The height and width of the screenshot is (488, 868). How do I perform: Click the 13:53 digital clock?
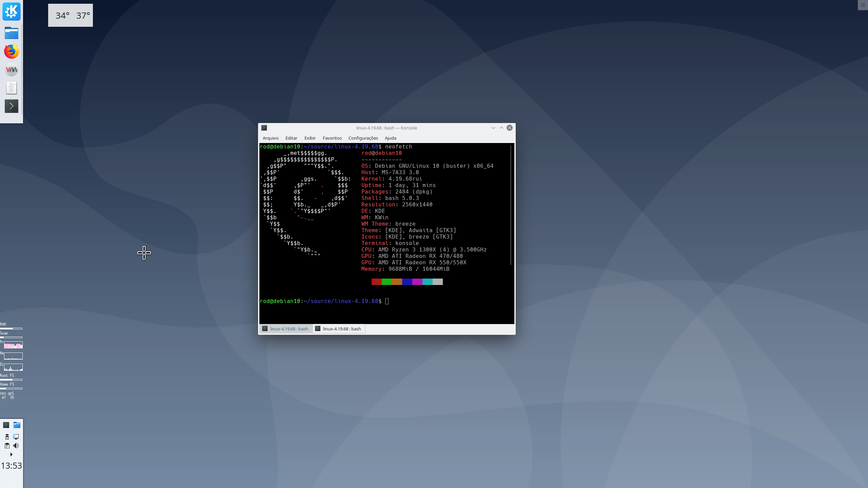[11, 466]
